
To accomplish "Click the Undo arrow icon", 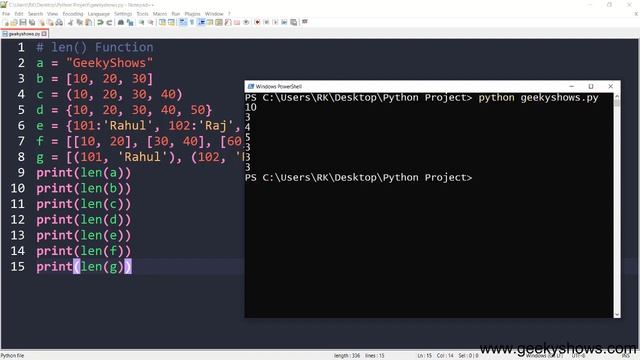I will (x=100, y=22).
